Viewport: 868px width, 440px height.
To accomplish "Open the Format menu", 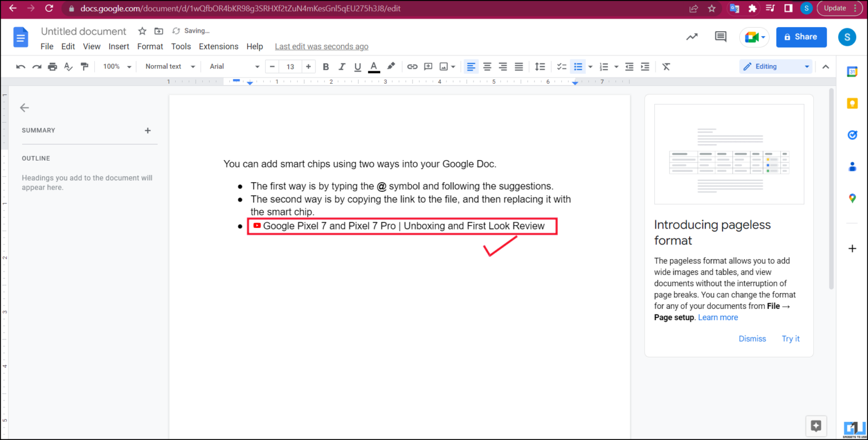I will point(150,46).
